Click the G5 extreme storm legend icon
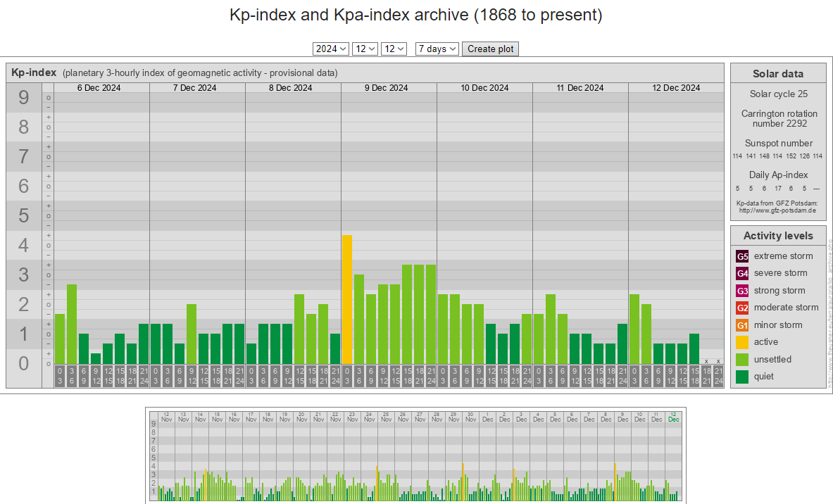Screen dimensions: 833x504 pyautogui.click(x=742, y=256)
